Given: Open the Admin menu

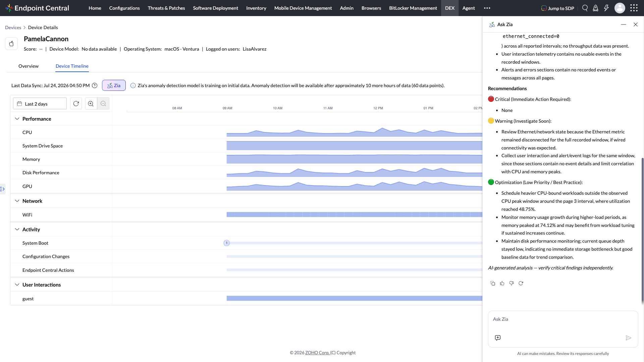Looking at the screenshot, I should 347,8.
